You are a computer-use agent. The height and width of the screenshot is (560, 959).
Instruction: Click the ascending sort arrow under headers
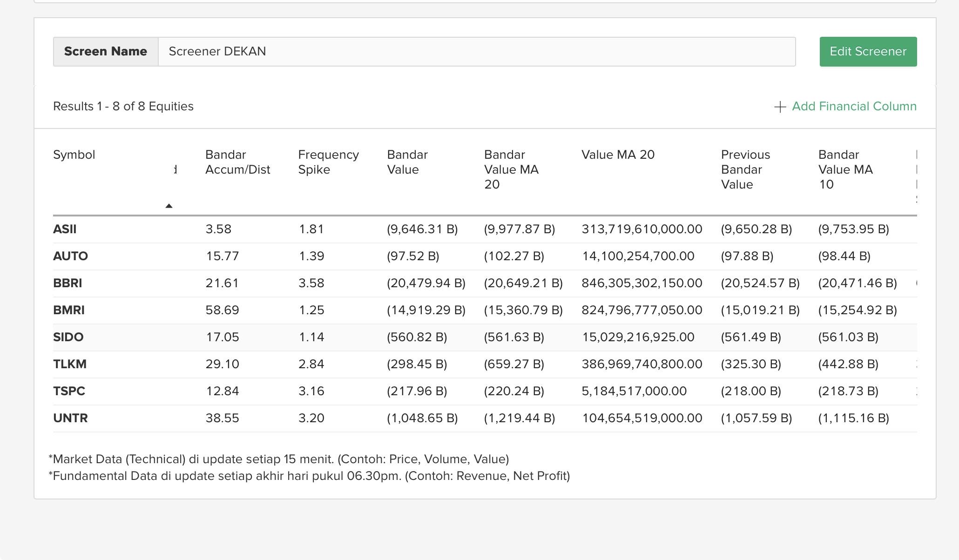click(x=169, y=206)
